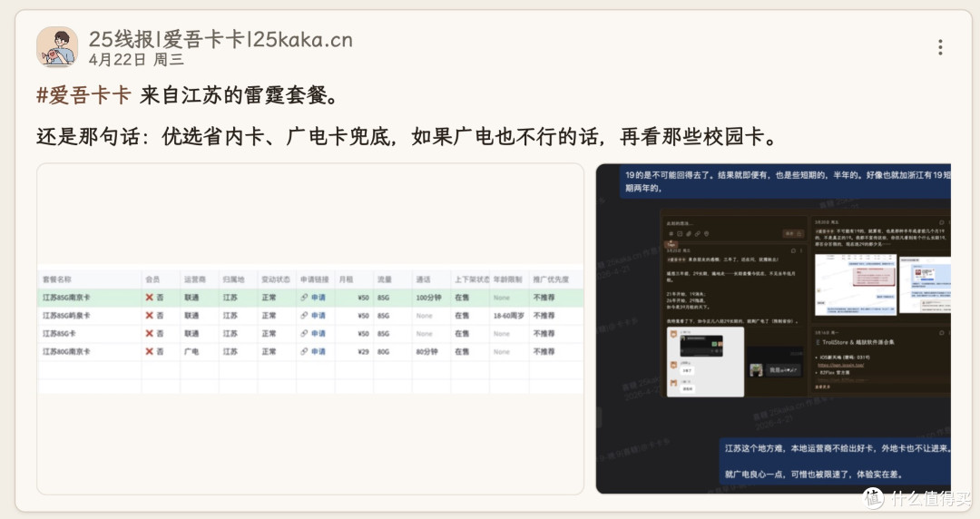This screenshot has height=519, width=980.
Task: Click the 80分钟 call minutes cell
Action: [x=426, y=351]
